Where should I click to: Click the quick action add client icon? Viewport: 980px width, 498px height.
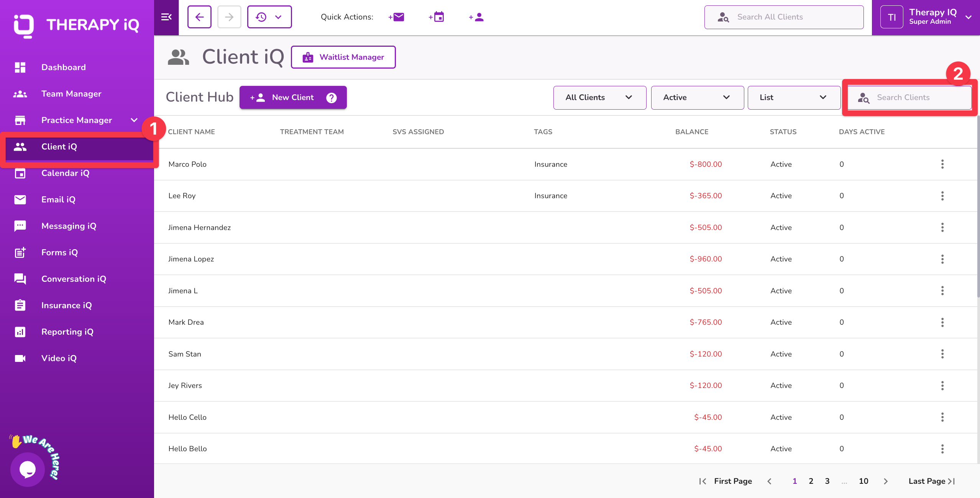pyautogui.click(x=476, y=17)
